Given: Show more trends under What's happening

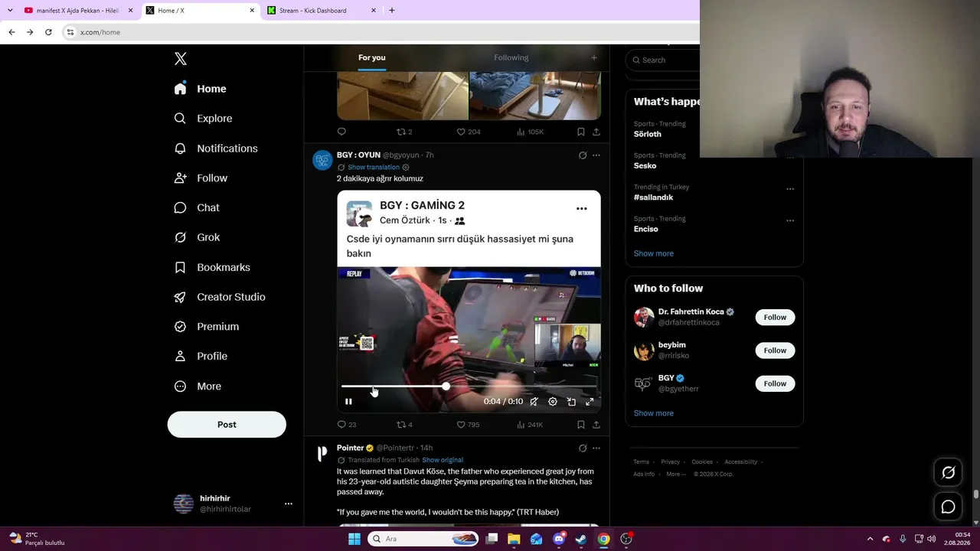Looking at the screenshot, I should click(x=654, y=253).
